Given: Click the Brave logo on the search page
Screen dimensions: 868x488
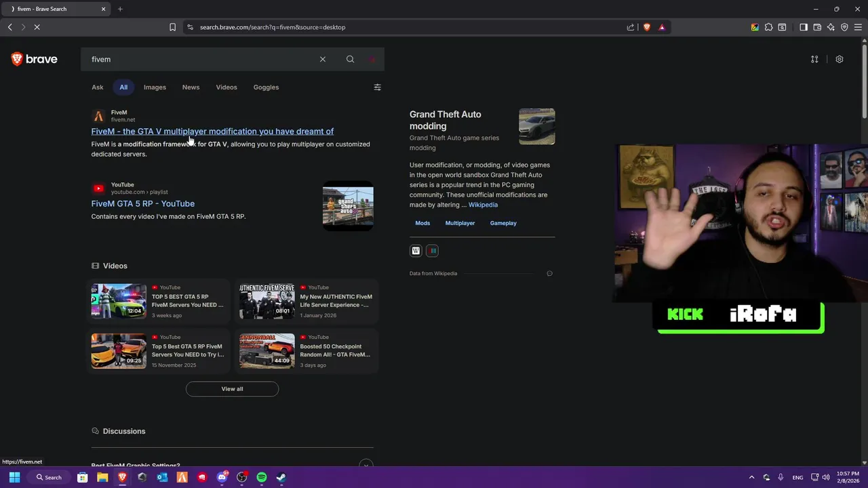Looking at the screenshot, I should click(x=34, y=59).
